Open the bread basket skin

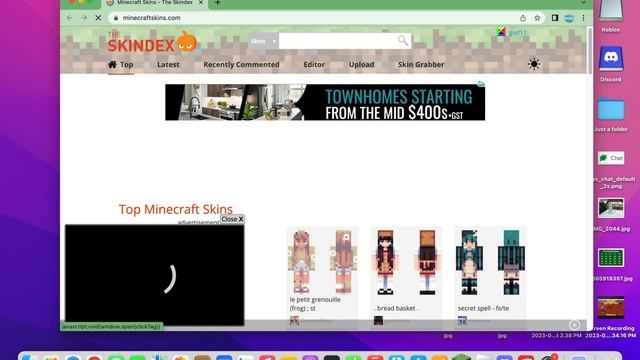pos(406,262)
